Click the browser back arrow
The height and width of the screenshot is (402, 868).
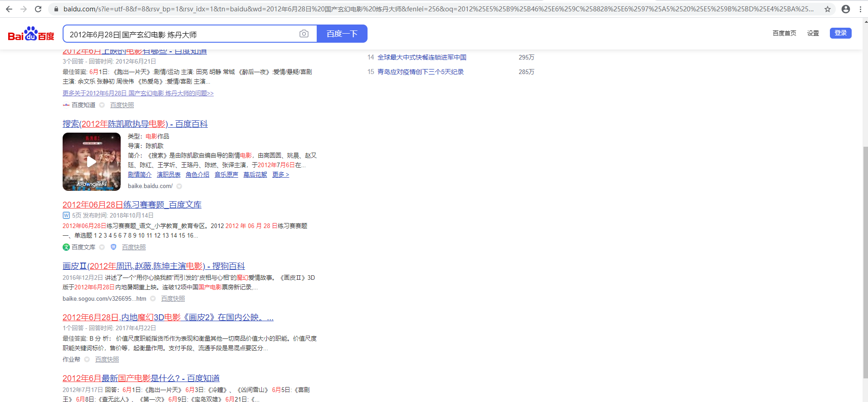(x=9, y=9)
